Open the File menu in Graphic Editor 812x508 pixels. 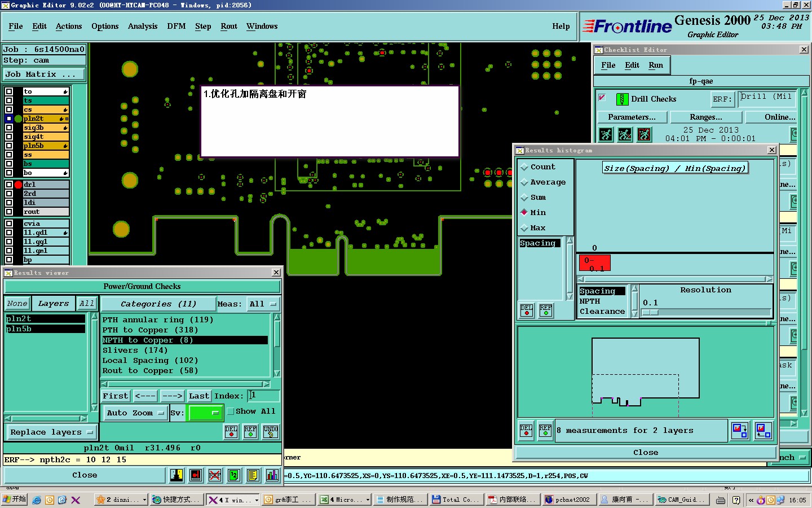pyautogui.click(x=16, y=27)
